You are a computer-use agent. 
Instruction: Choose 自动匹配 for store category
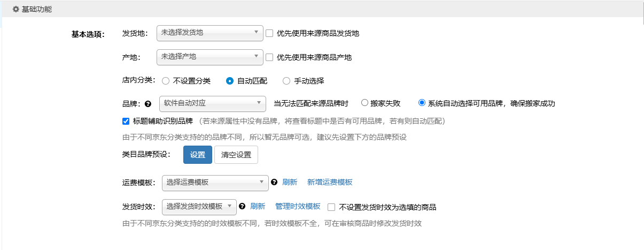230,81
